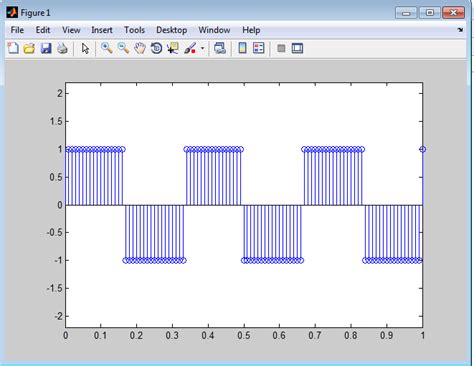The image size is (474, 366).
Task: Click the x-axis label 0.3
Action: 172,335
